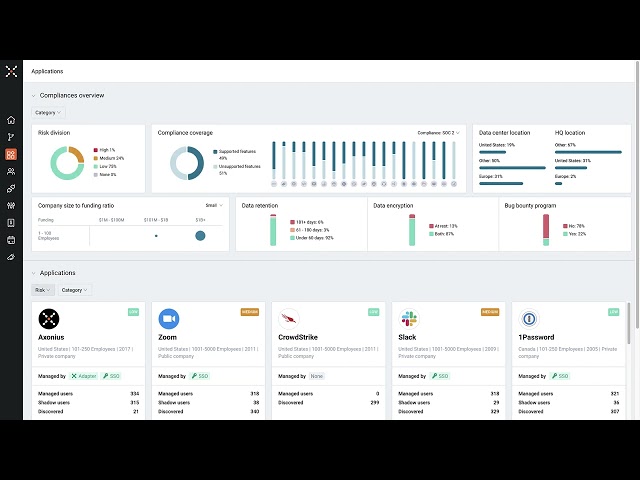
Task: Click CrowdStrike Discovered value 299
Action: (374, 403)
